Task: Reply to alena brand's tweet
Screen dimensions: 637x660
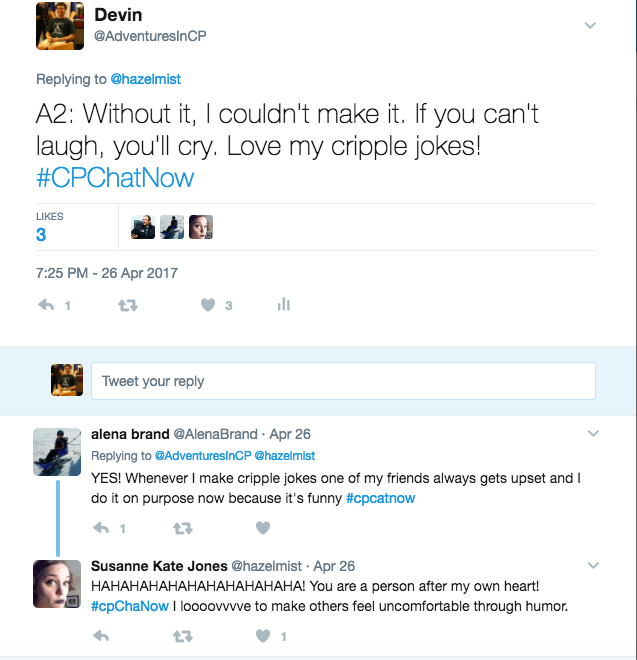Action: coord(101,527)
